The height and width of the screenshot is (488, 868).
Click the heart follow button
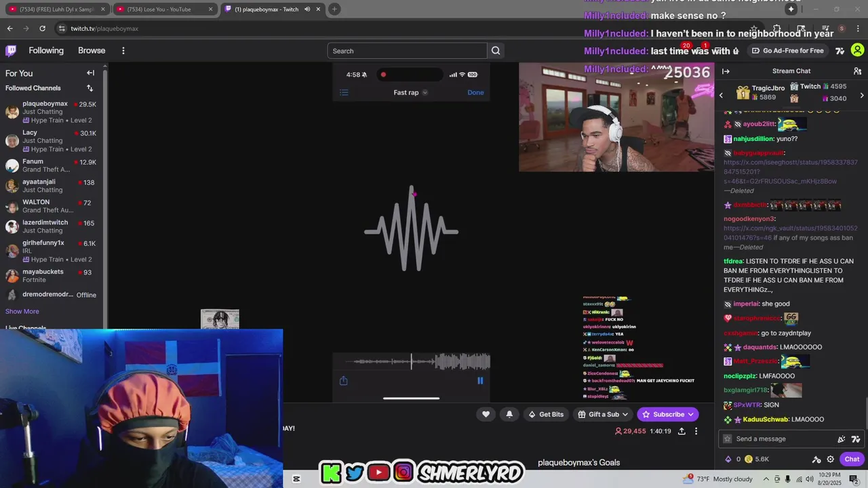click(486, 414)
